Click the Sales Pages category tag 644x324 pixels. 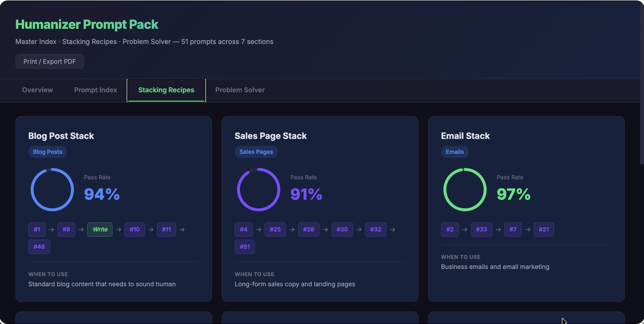tap(256, 152)
